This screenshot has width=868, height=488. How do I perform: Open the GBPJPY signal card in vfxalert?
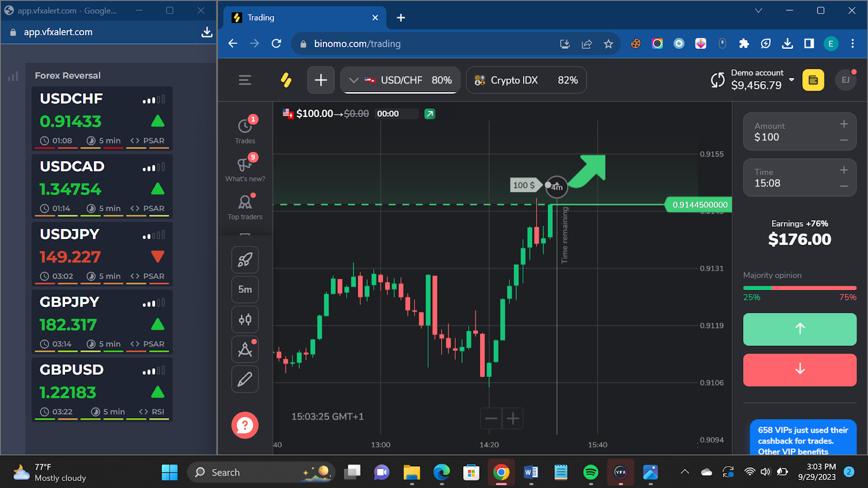pyautogui.click(x=102, y=321)
